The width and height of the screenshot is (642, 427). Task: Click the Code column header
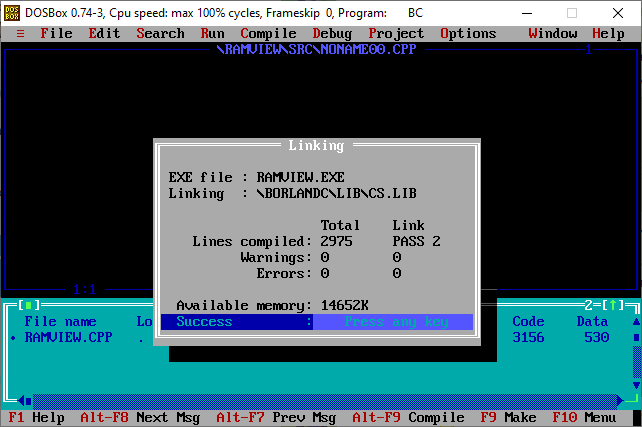(x=528, y=321)
